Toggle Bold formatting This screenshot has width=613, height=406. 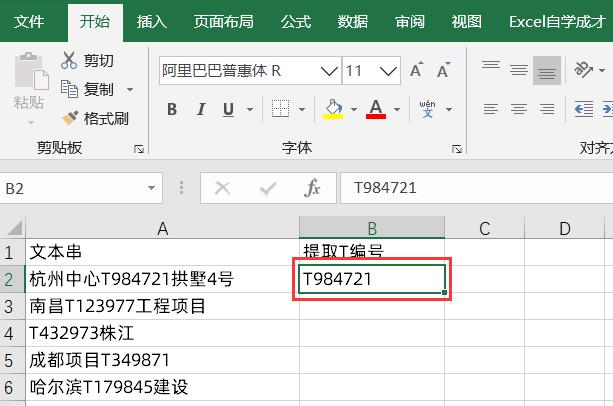(x=172, y=109)
